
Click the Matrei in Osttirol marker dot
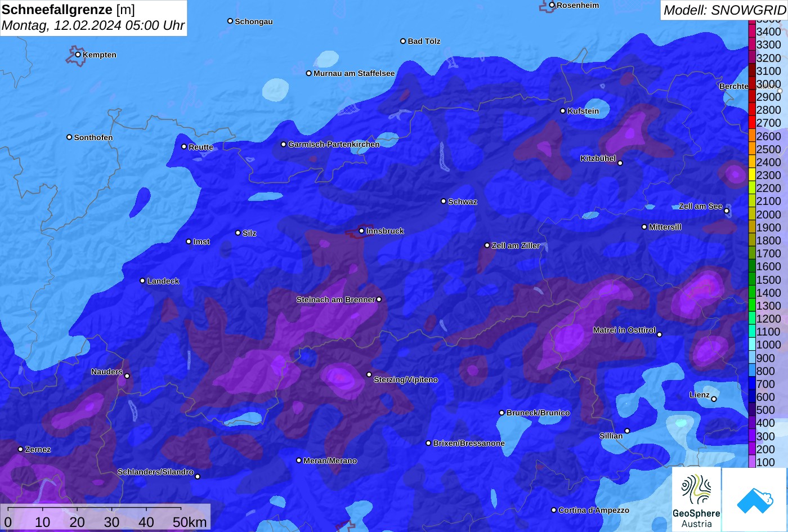point(660,334)
